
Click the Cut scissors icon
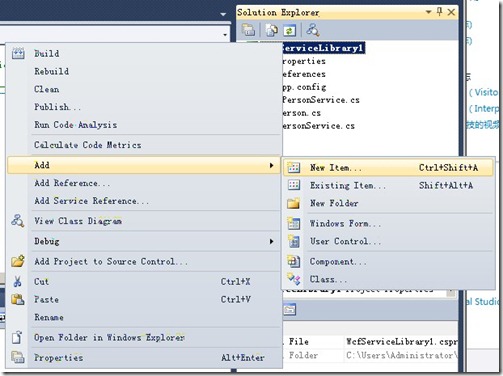17,282
